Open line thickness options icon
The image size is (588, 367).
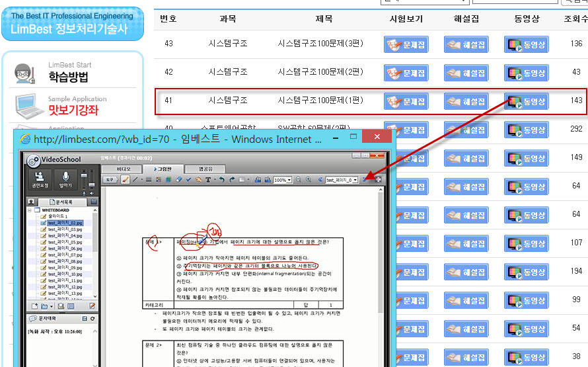[149, 180]
